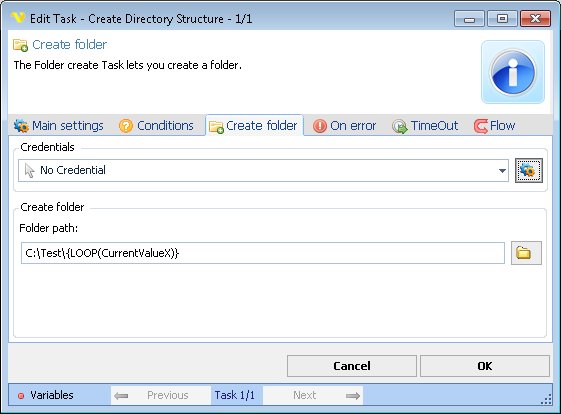Grab the window resize grip corner

tap(546, 400)
